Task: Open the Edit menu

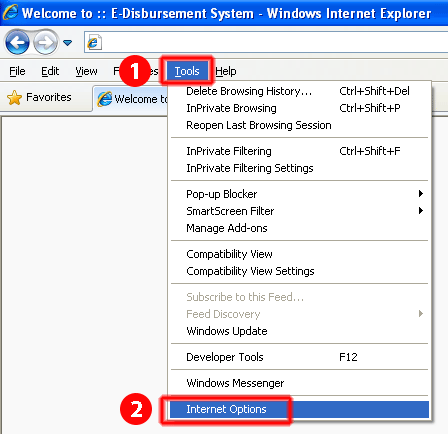Action: [x=50, y=71]
